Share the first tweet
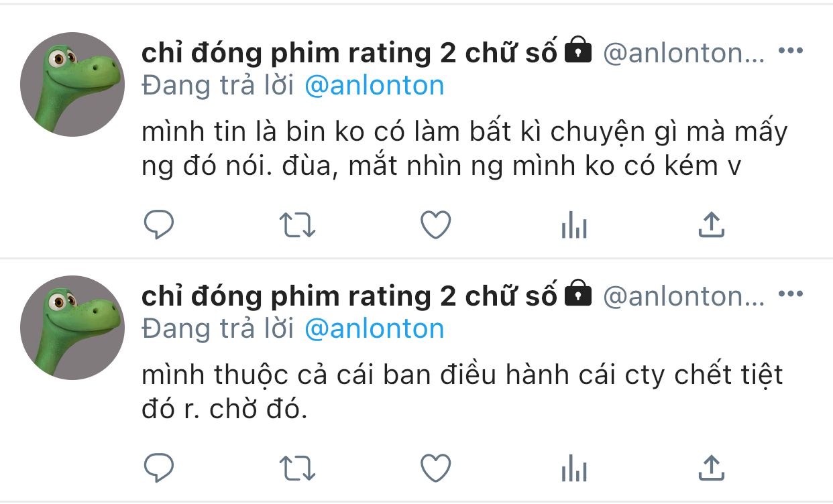833x504 pixels. click(x=712, y=225)
